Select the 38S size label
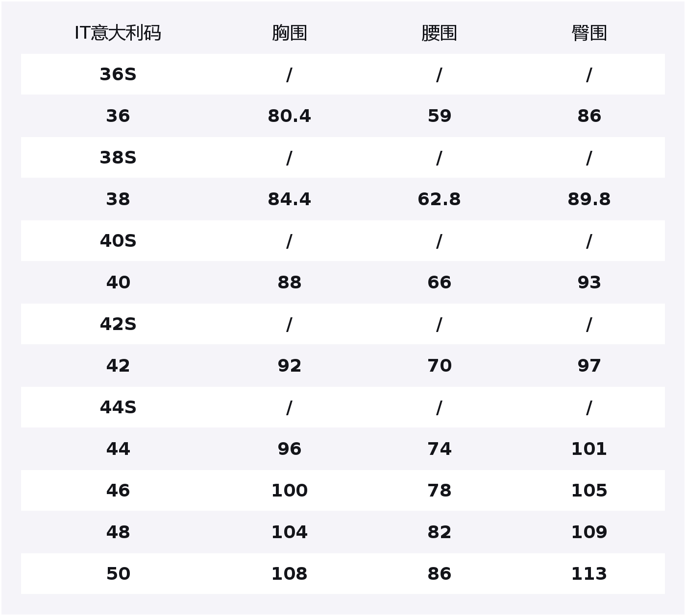The width and height of the screenshot is (686, 616). click(x=118, y=158)
